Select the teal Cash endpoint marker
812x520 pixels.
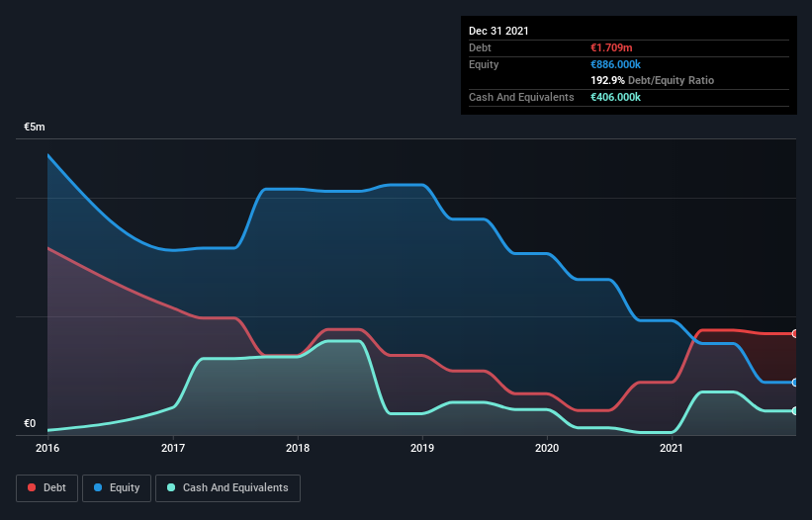coord(795,411)
